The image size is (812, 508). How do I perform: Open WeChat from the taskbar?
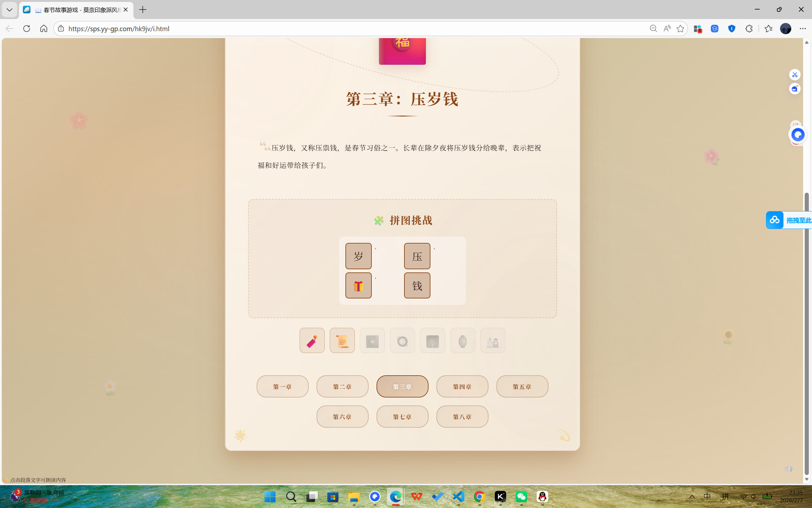[521, 497]
